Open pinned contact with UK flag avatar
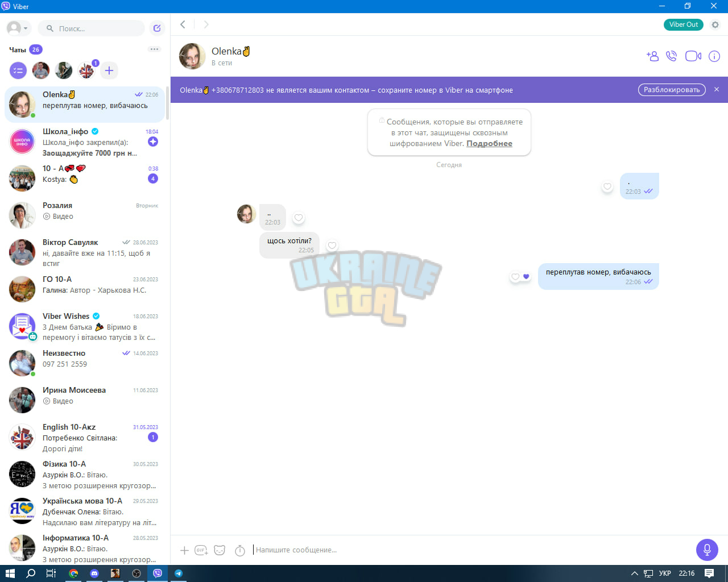Screen dimensions: 728x582 86,70
